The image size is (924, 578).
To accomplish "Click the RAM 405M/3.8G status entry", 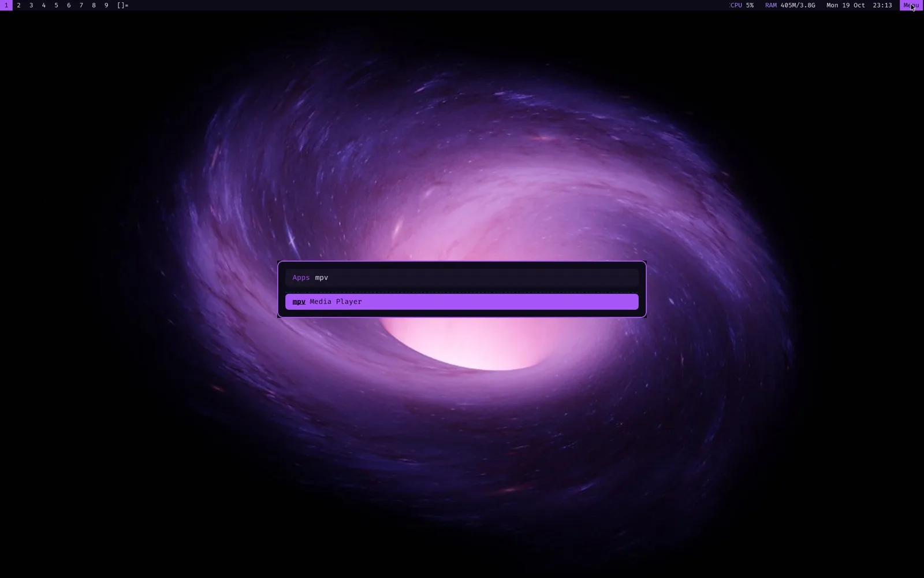I will pyautogui.click(x=790, y=5).
